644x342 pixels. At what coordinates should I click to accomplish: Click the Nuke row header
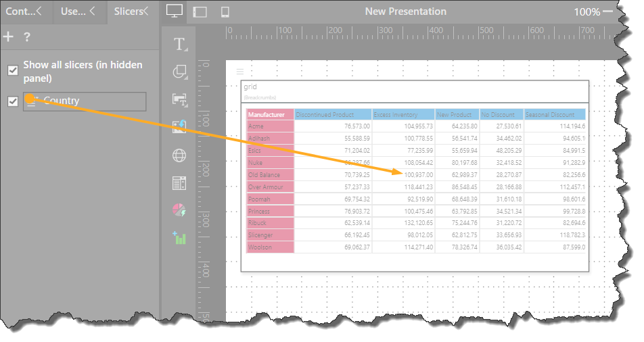[x=271, y=163]
